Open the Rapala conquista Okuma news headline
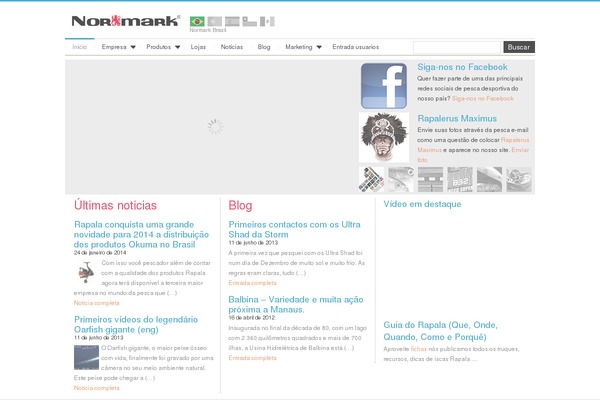This screenshot has height=400, width=600. pyautogui.click(x=141, y=234)
